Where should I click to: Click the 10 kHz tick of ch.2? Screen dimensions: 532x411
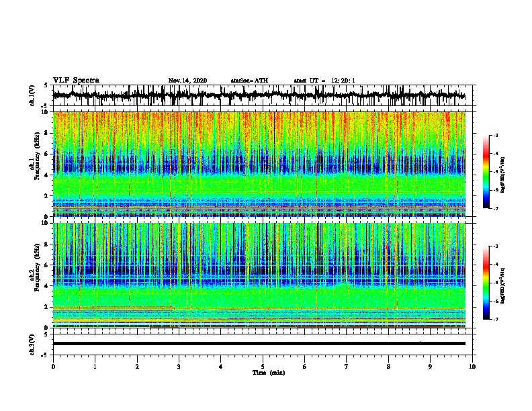pyautogui.click(x=45, y=223)
